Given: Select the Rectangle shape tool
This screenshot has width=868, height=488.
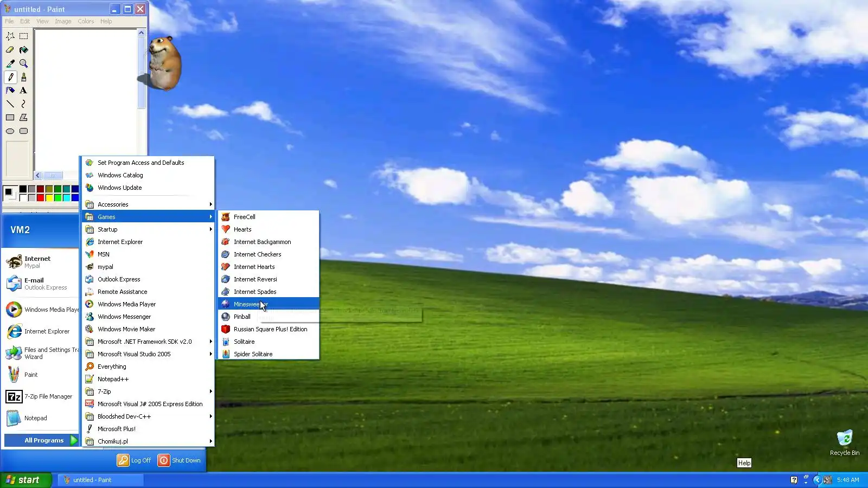Looking at the screenshot, I should [10, 118].
